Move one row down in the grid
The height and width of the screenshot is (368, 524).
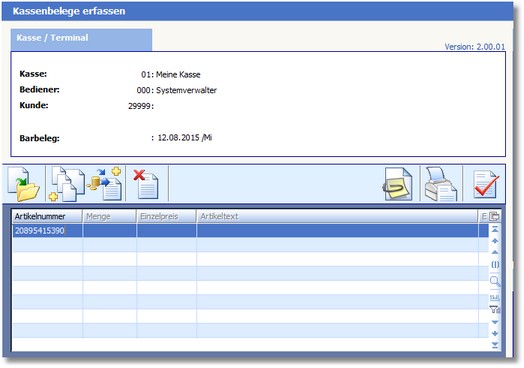coord(495,322)
